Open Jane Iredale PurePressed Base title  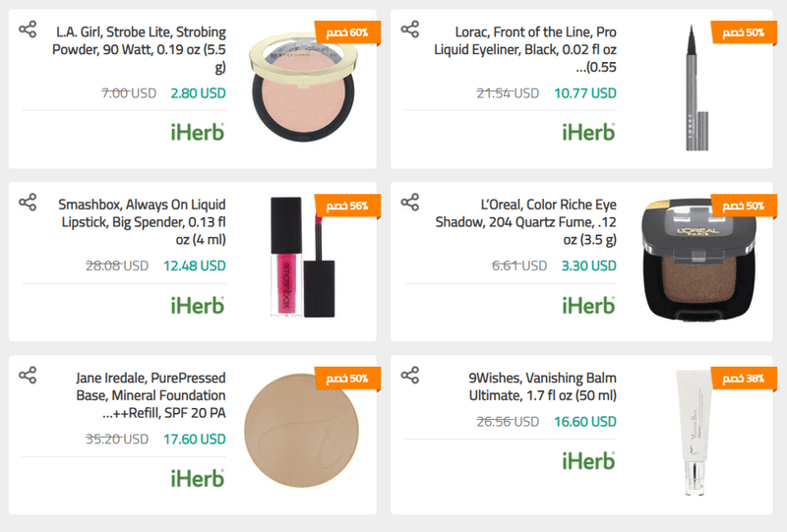[151, 395]
